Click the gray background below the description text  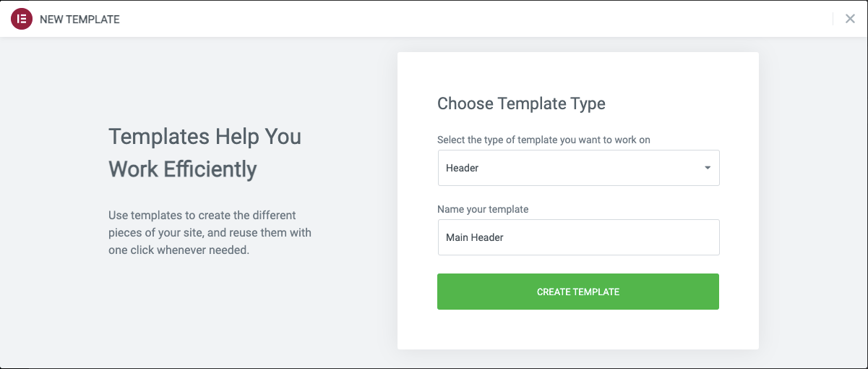tap(210, 311)
